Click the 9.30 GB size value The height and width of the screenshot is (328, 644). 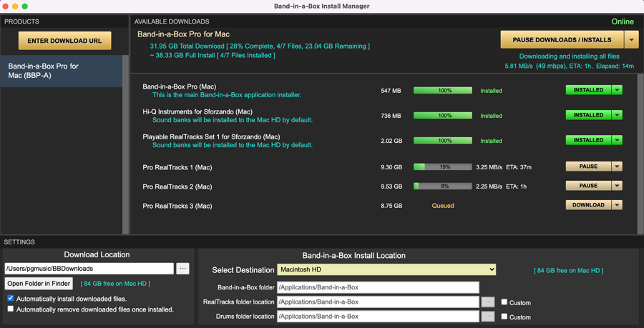(391, 167)
